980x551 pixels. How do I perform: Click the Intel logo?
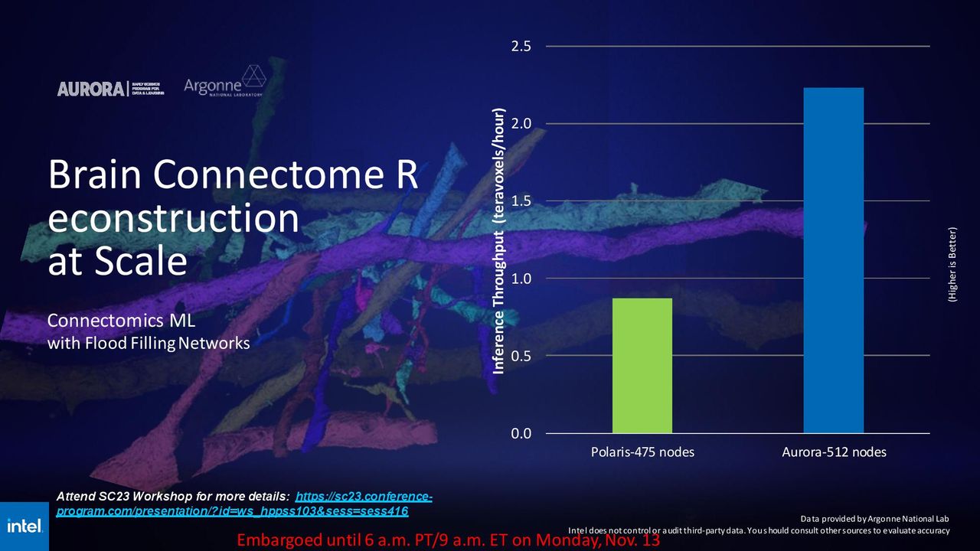25,526
